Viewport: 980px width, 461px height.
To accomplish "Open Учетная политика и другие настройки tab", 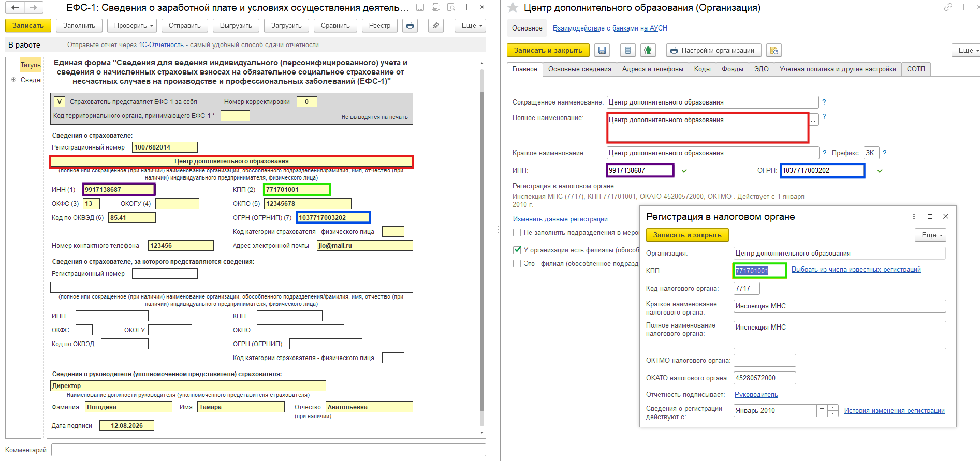I will click(x=838, y=69).
